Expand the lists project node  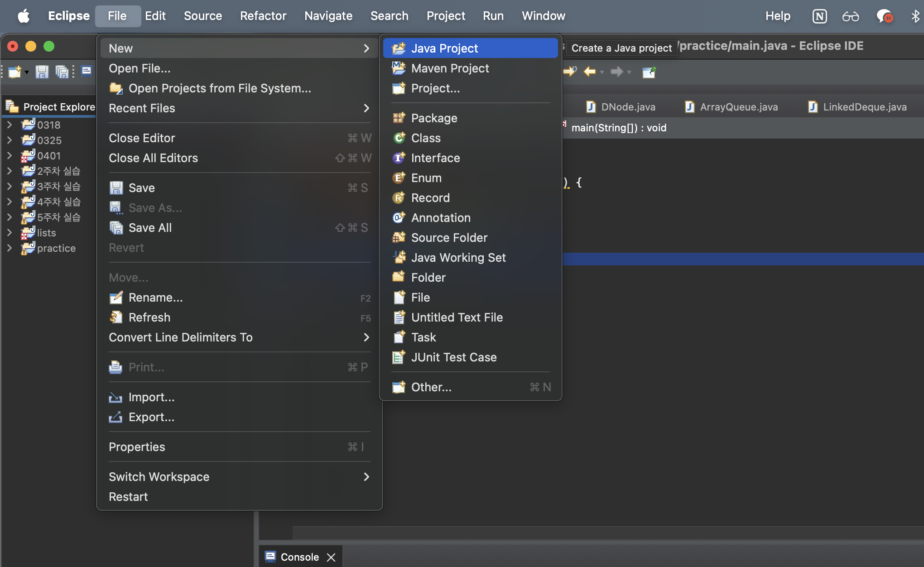pos(10,233)
